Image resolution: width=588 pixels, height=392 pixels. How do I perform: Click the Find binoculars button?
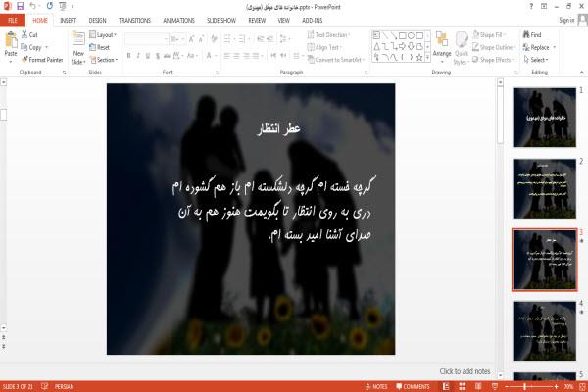(x=532, y=34)
